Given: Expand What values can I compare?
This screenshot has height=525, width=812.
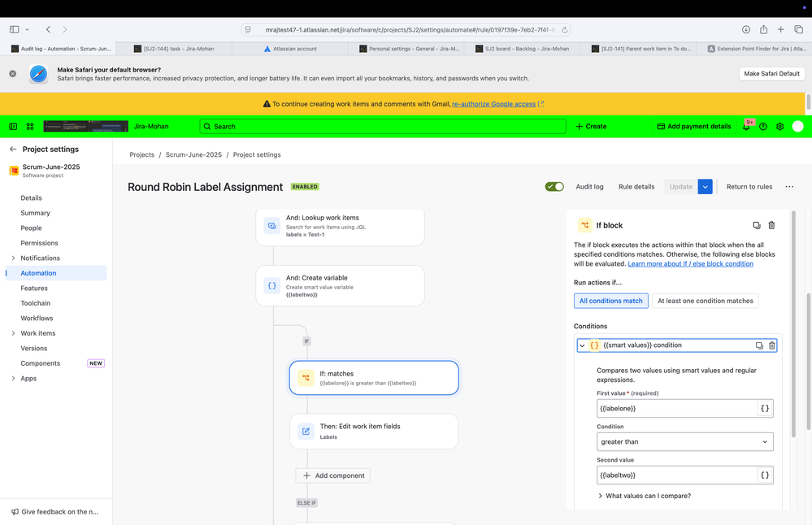Looking at the screenshot, I should (645, 496).
